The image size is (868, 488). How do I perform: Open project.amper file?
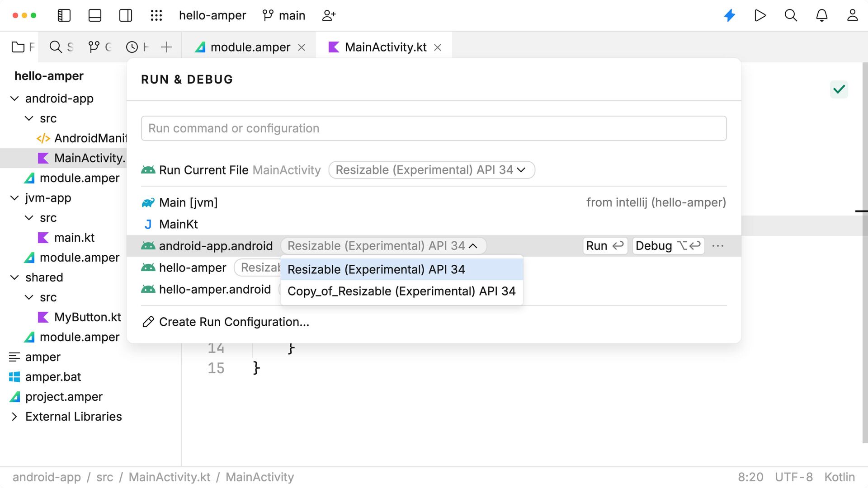(56, 397)
